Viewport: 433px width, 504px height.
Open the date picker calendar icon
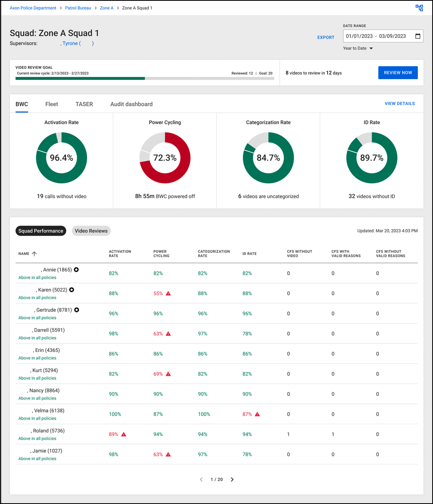[x=417, y=36]
